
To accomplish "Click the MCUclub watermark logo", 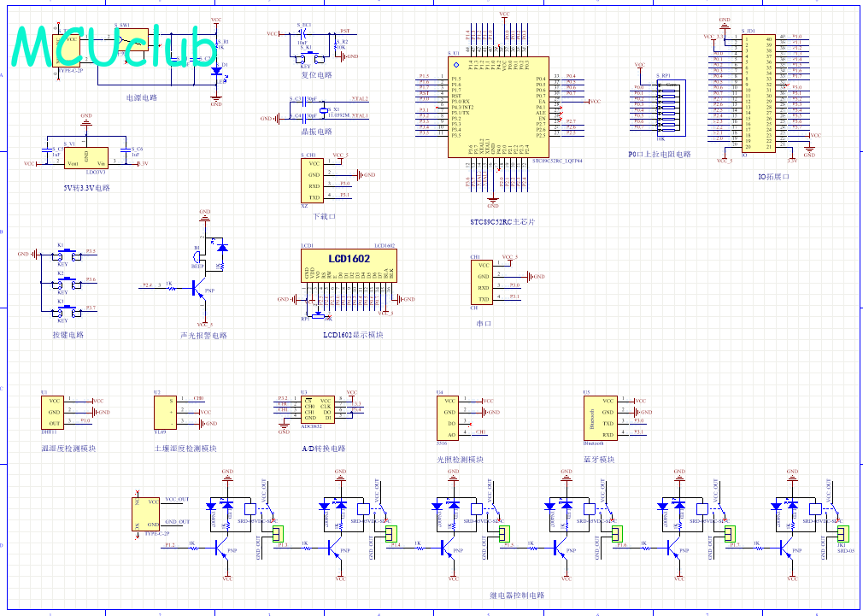I will click(115, 47).
